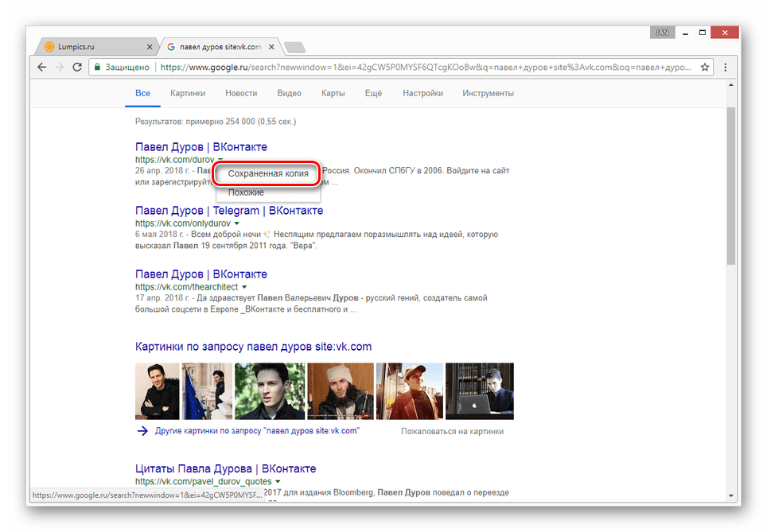Open 'Павел Дуров | Telegram | ВКонтакте' result
767x532 pixels.
pos(229,211)
